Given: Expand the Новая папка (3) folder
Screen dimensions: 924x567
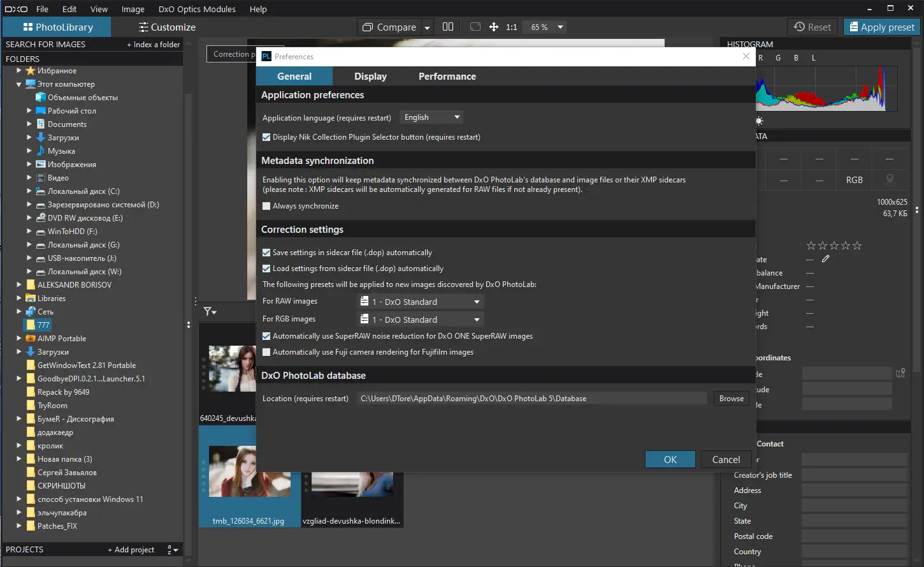Looking at the screenshot, I should 19,459.
